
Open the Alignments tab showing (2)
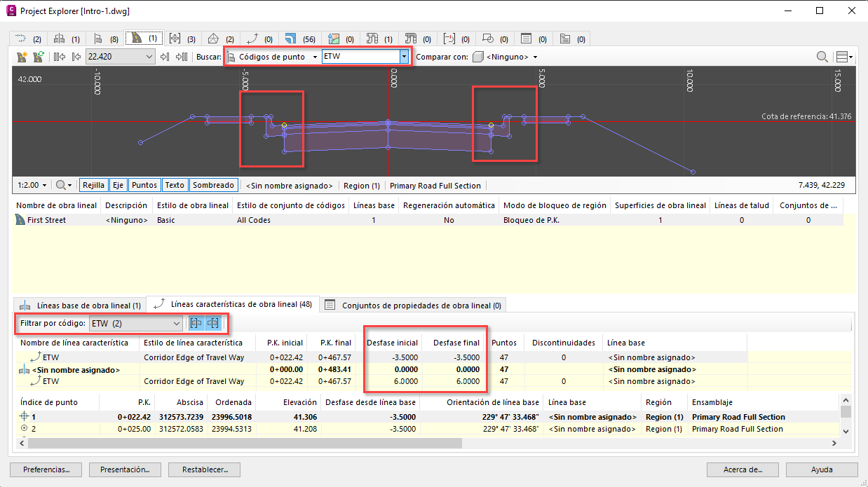point(28,39)
